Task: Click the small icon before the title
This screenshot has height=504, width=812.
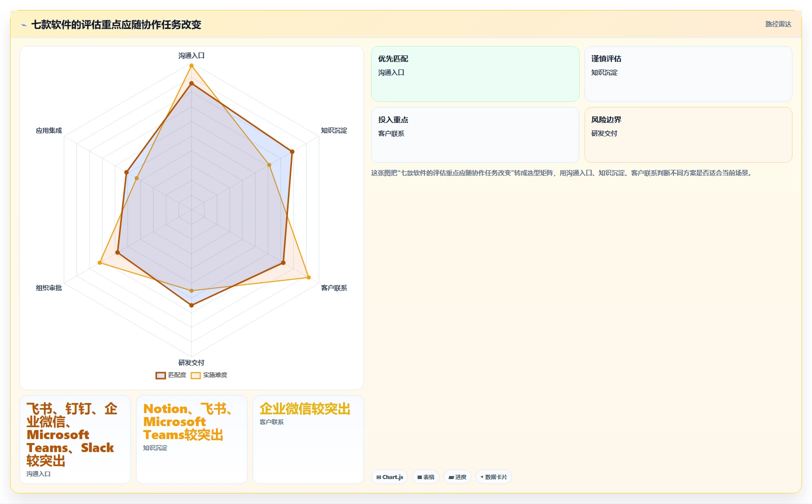Action: point(23,25)
